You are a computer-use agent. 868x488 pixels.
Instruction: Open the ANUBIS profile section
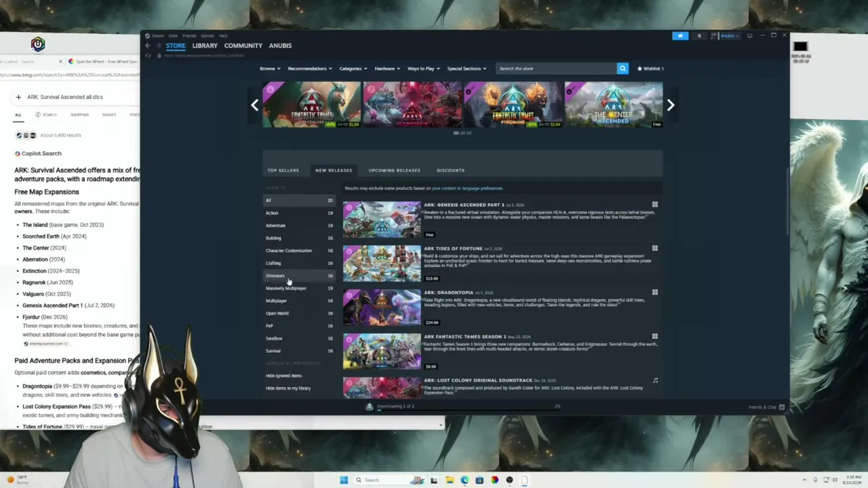(281, 45)
